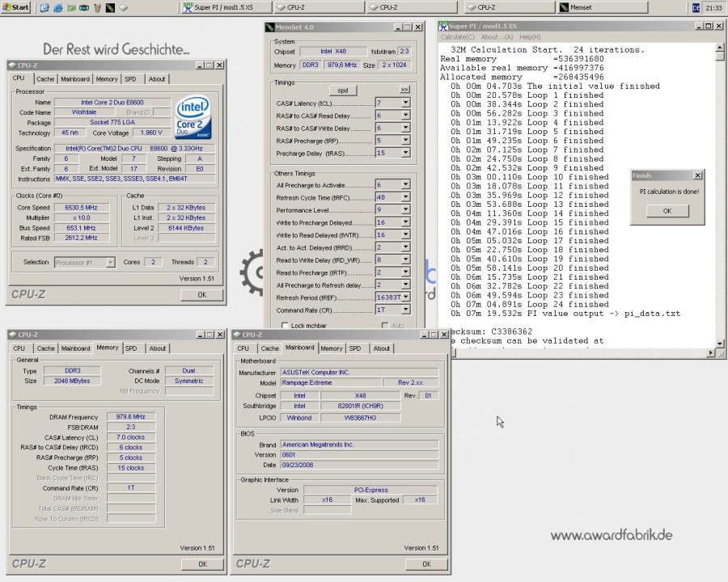728x582 pixels.
Task: Expand the Refresh Cycle Time (tRFC) dropdown
Action: click(405, 197)
